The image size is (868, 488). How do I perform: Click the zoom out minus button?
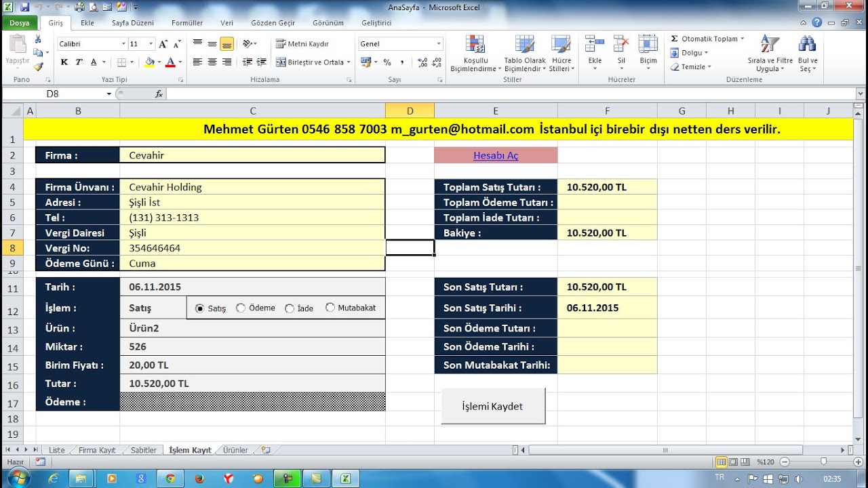point(786,462)
